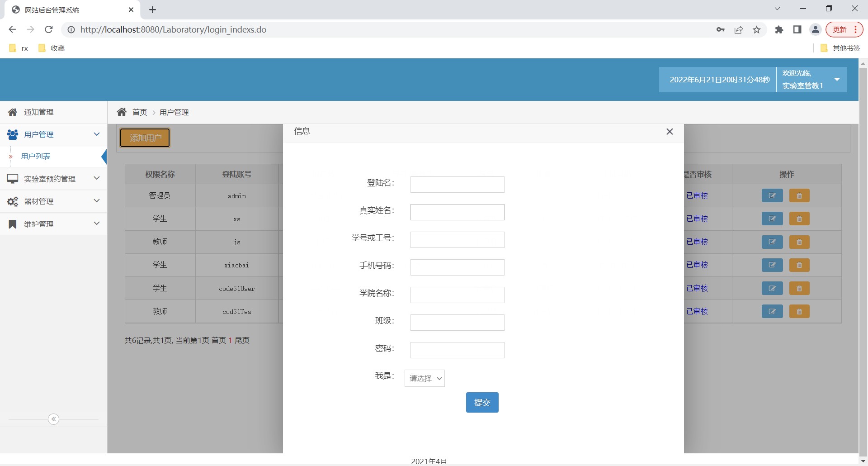Click the delete icon in xs row
Image resolution: width=868 pixels, height=466 pixels.
point(799,219)
